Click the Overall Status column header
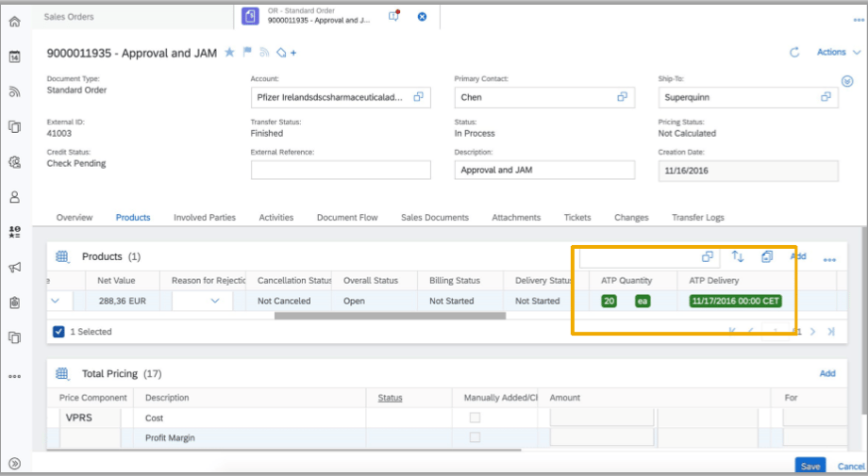Viewport: 868px width, 476px height. pyautogui.click(x=371, y=280)
